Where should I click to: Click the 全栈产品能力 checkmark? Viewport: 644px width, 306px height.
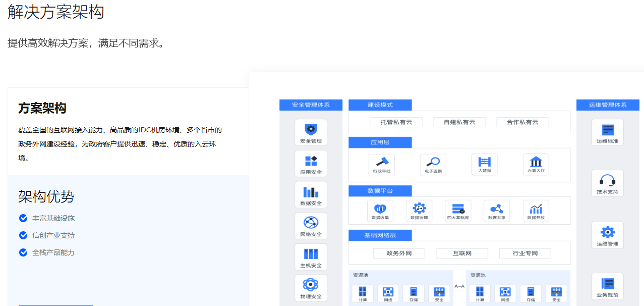coord(23,252)
